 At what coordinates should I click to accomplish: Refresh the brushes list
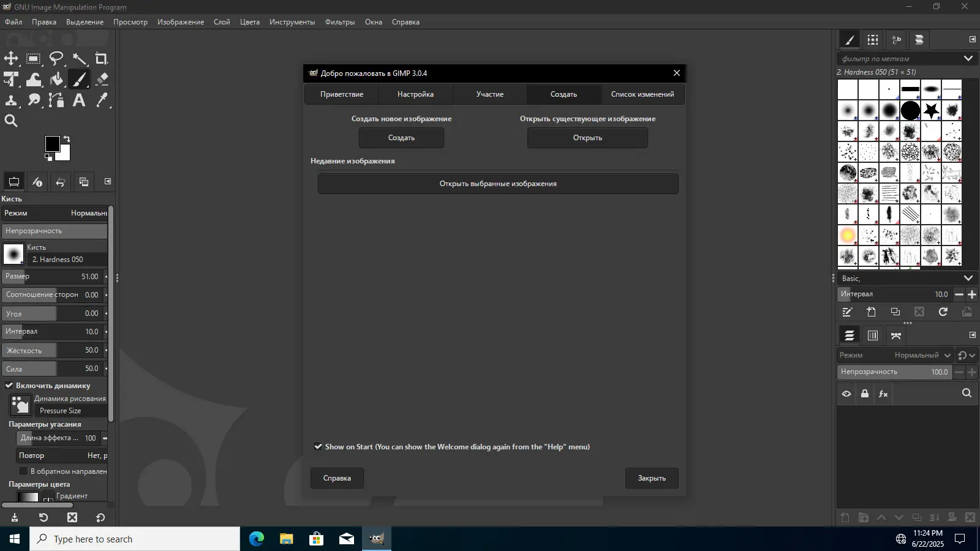click(943, 312)
